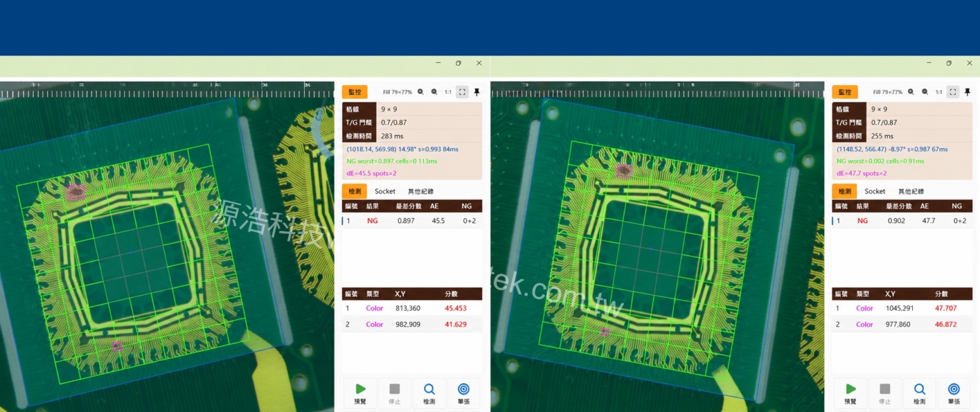Select the Color defect row scoring 45.453

click(412, 308)
